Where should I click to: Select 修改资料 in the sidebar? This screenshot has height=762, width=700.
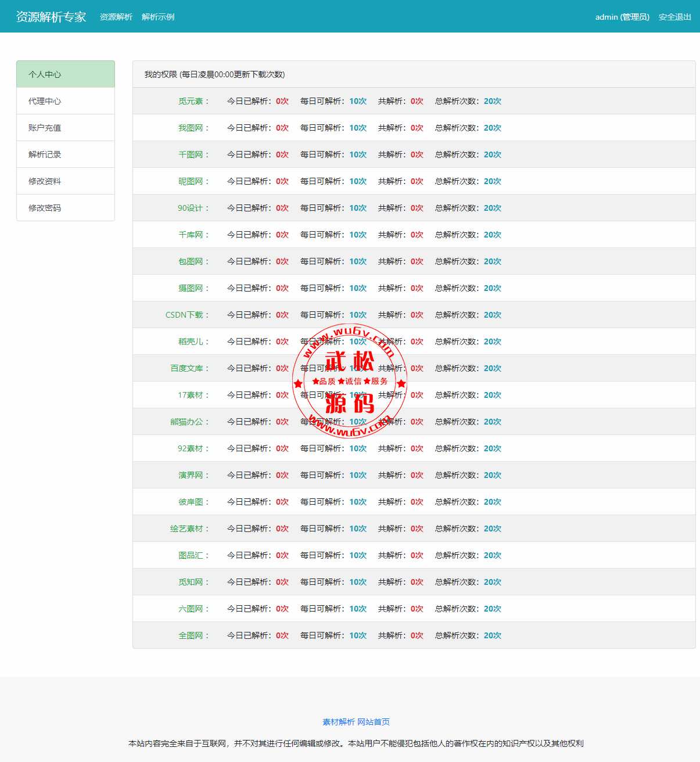coord(66,181)
